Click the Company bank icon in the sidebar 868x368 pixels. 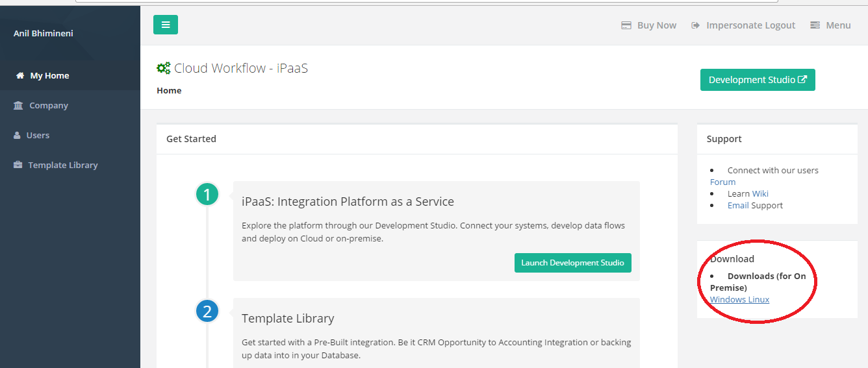point(18,105)
